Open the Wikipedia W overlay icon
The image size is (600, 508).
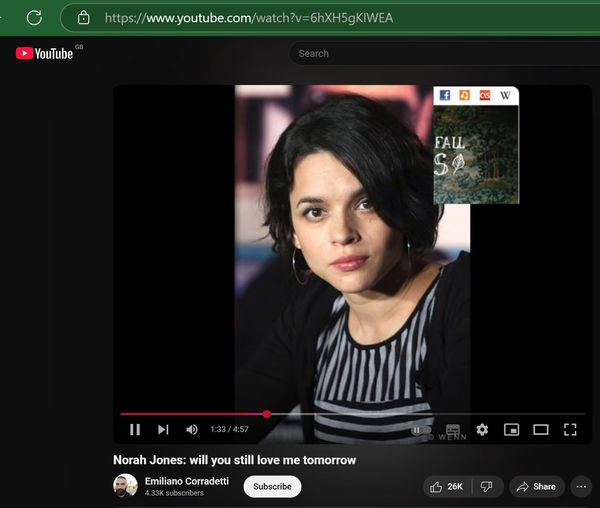tap(505, 95)
